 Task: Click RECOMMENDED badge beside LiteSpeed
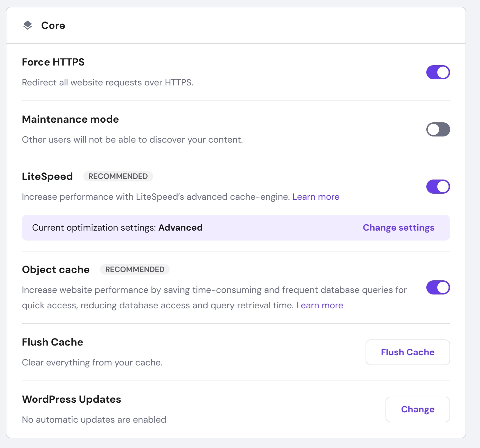coord(118,176)
